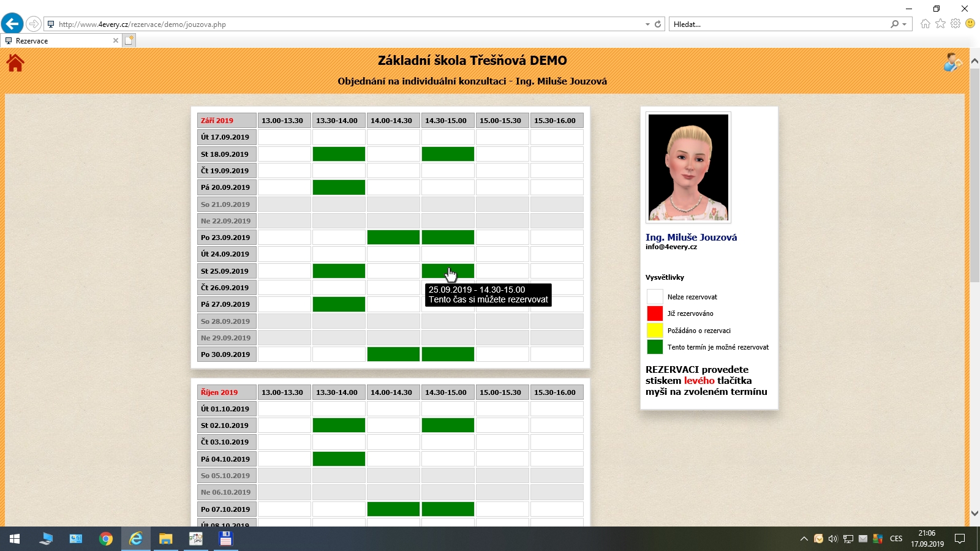The height and width of the screenshot is (551, 980).
Task: Select the Rezervace browser tab
Action: point(60,40)
